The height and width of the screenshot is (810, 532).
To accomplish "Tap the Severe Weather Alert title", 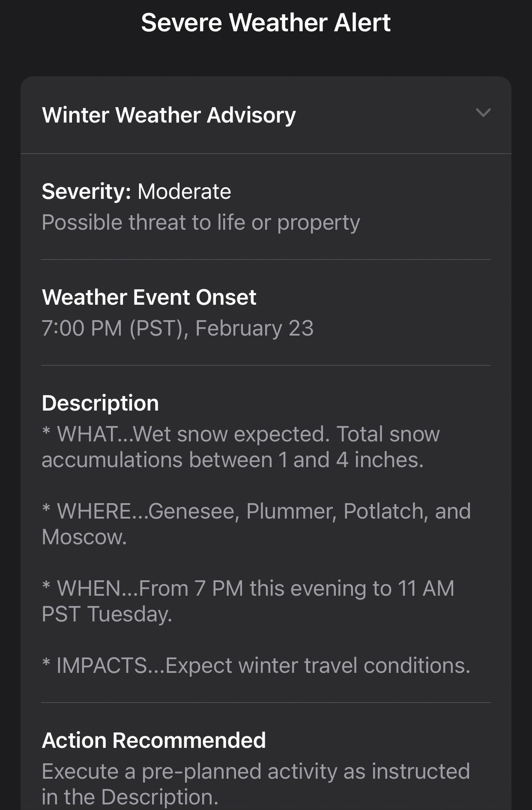I will [x=266, y=22].
